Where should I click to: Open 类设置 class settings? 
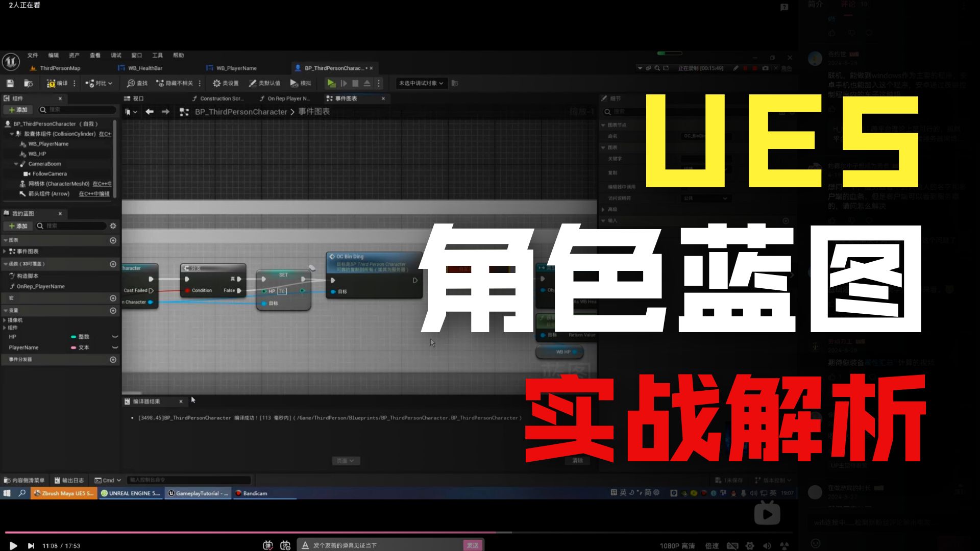tap(226, 83)
